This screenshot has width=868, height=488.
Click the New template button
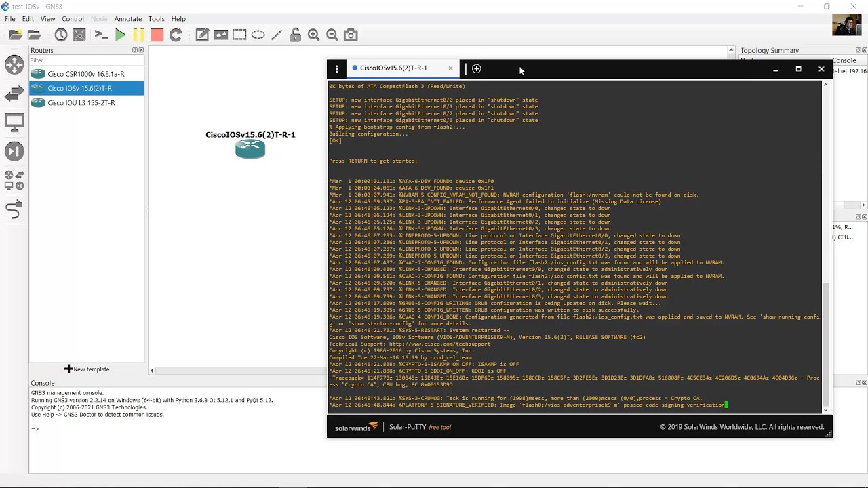[x=87, y=369]
